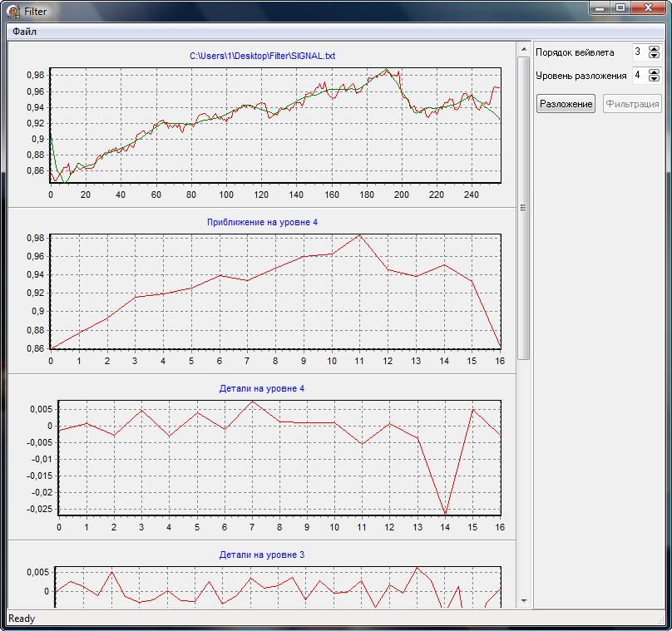Focus the Уровень разложения value field
Image resolution: width=672 pixels, height=631 pixels.
(x=638, y=75)
